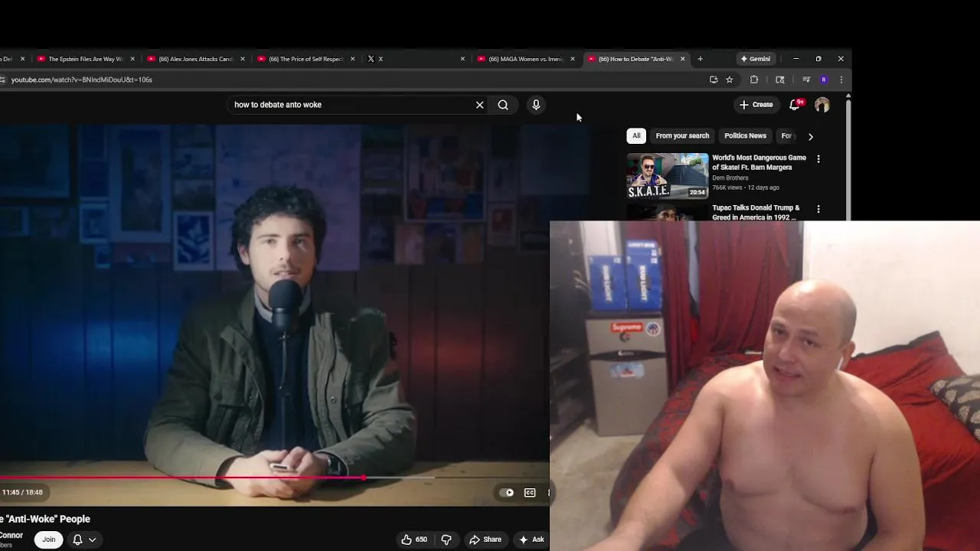The width and height of the screenshot is (980, 551).
Task: Close the X browser tab
Action: click(462, 59)
